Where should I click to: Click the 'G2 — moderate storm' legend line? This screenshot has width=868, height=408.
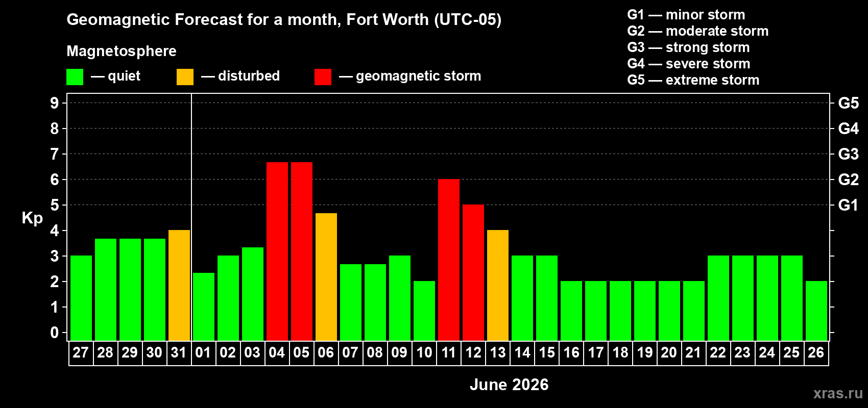pyautogui.click(x=698, y=31)
